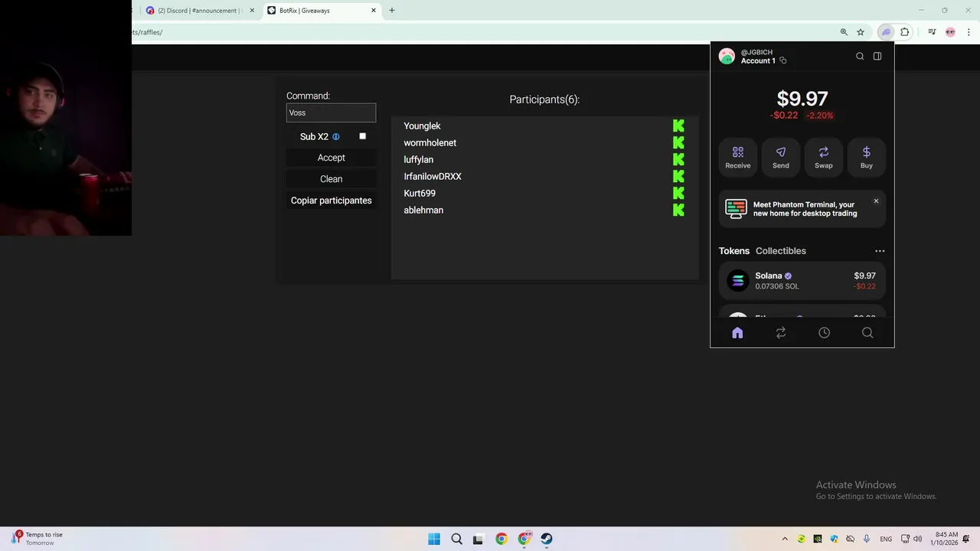Close the BotRix Giveaways tab

point(374,11)
